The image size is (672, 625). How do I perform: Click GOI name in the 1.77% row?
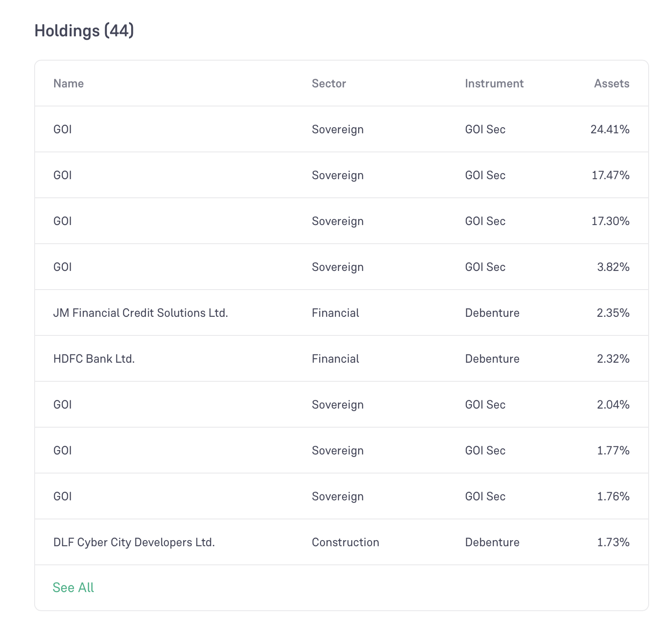(62, 451)
